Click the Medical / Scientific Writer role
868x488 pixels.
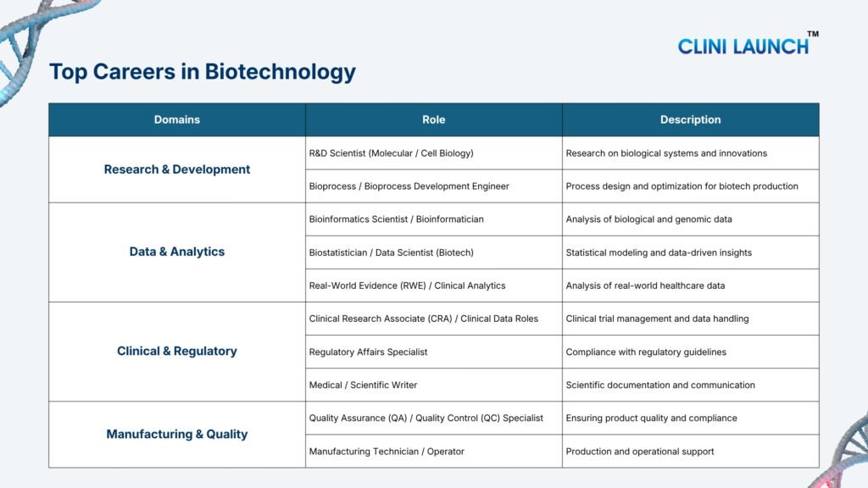[x=363, y=385]
